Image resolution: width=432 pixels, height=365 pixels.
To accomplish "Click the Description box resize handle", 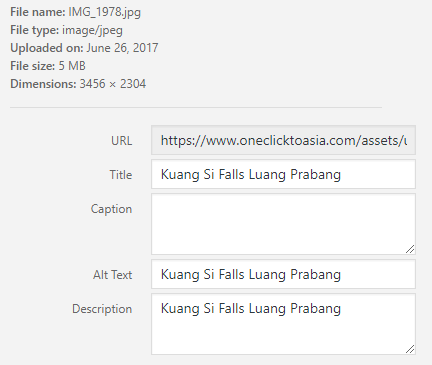I will click(410, 349).
